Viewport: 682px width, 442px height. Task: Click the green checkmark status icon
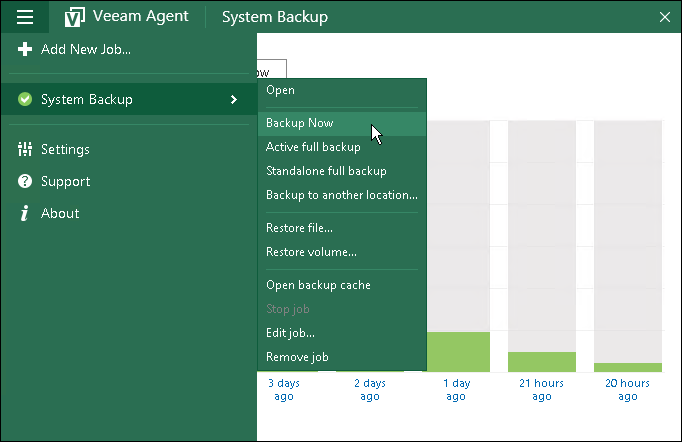pyautogui.click(x=25, y=99)
